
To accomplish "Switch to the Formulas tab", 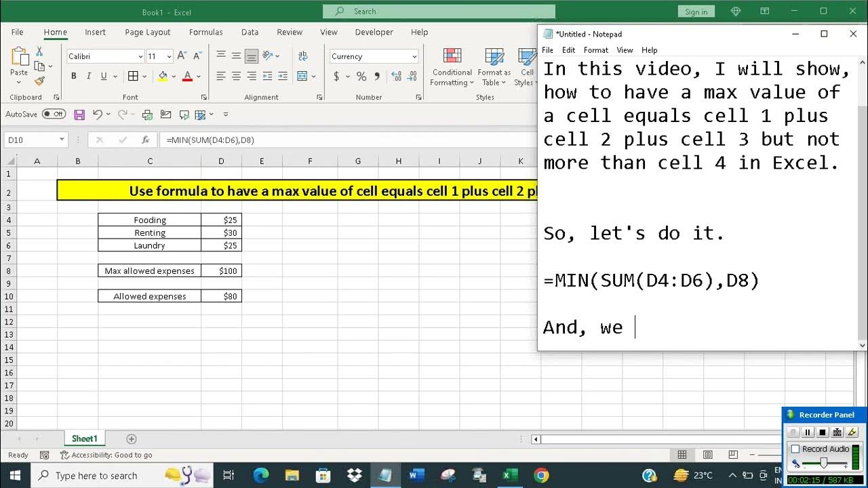I will coord(205,32).
